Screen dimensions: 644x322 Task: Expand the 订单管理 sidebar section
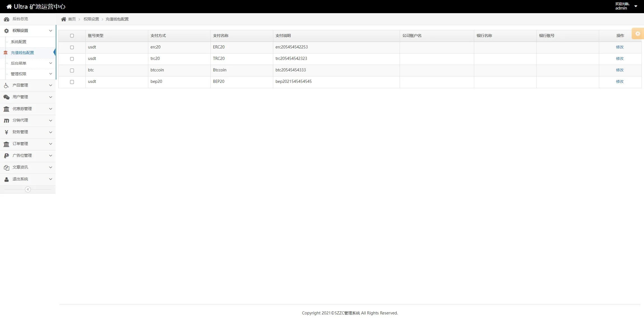click(20, 144)
